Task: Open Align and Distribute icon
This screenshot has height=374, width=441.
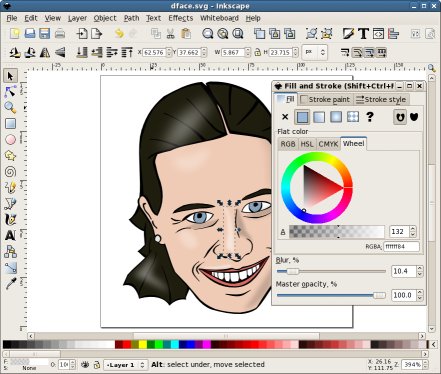Action: point(394,34)
